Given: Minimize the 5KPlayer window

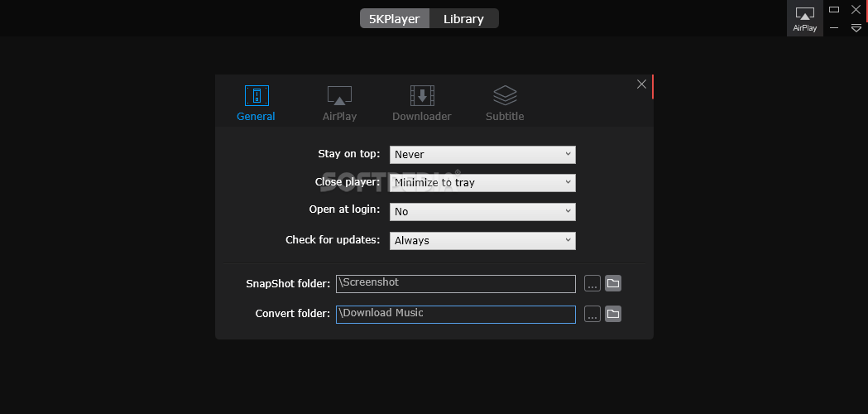Looking at the screenshot, I should pos(834,27).
